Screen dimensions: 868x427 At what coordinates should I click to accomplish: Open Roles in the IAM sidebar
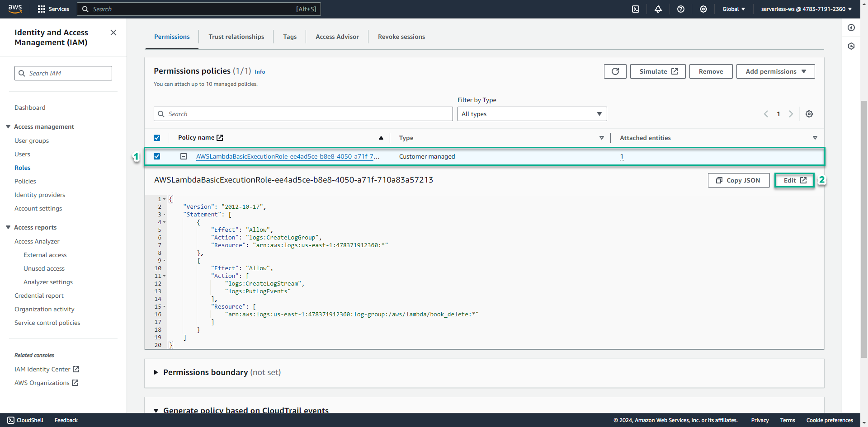point(23,168)
